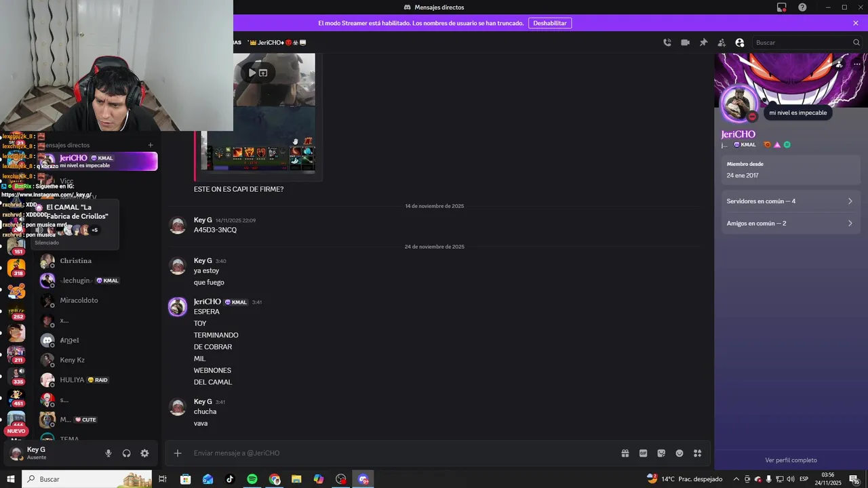The height and width of the screenshot is (488, 868).
Task: Show hidden system tray icons chevron
Action: pos(736,479)
